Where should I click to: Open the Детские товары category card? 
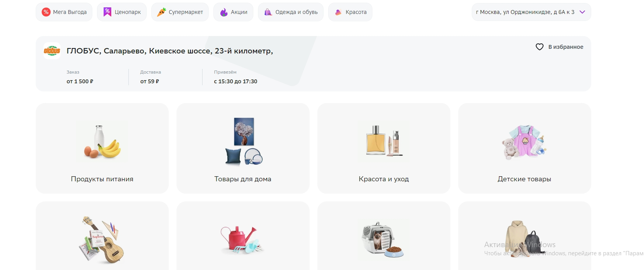[x=525, y=148]
